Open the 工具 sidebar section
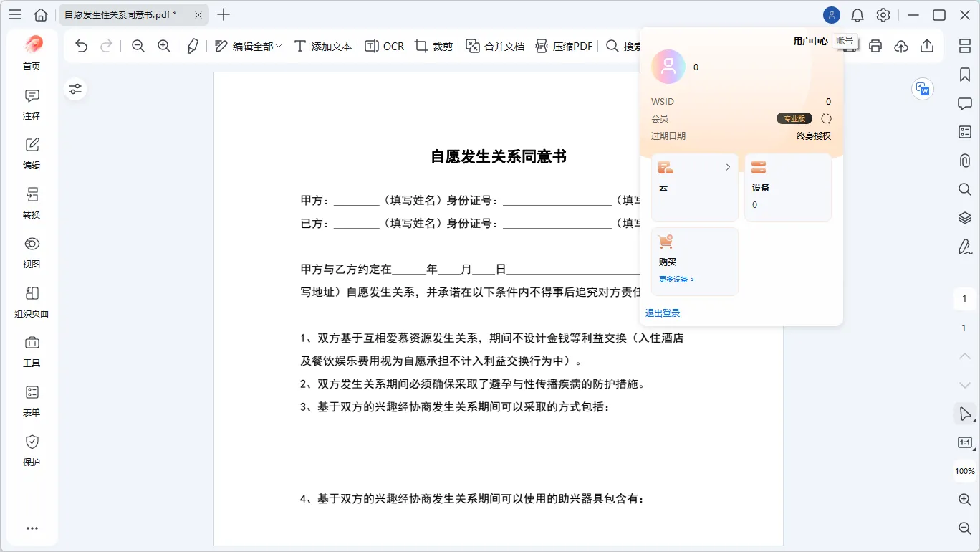Viewport: 980px width, 552px height. tap(32, 351)
